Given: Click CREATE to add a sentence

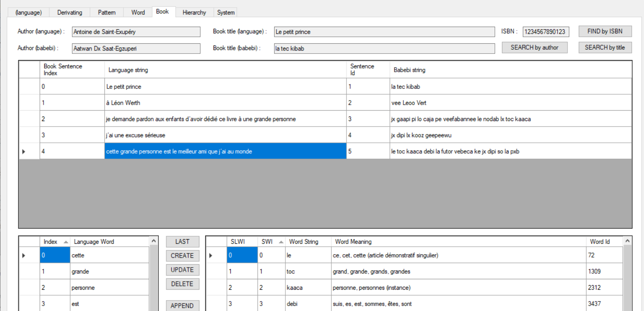Looking at the screenshot, I should [x=182, y=255].
